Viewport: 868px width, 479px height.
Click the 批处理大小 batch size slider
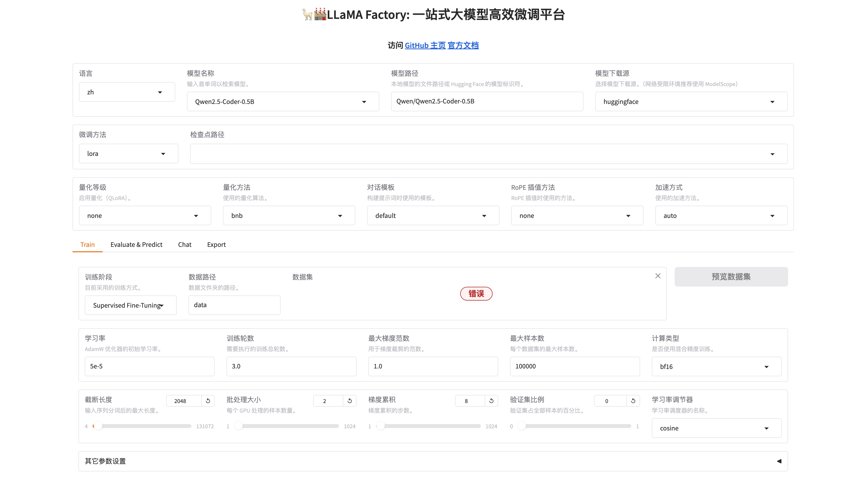pyautogui.click(x=288, y=426)
